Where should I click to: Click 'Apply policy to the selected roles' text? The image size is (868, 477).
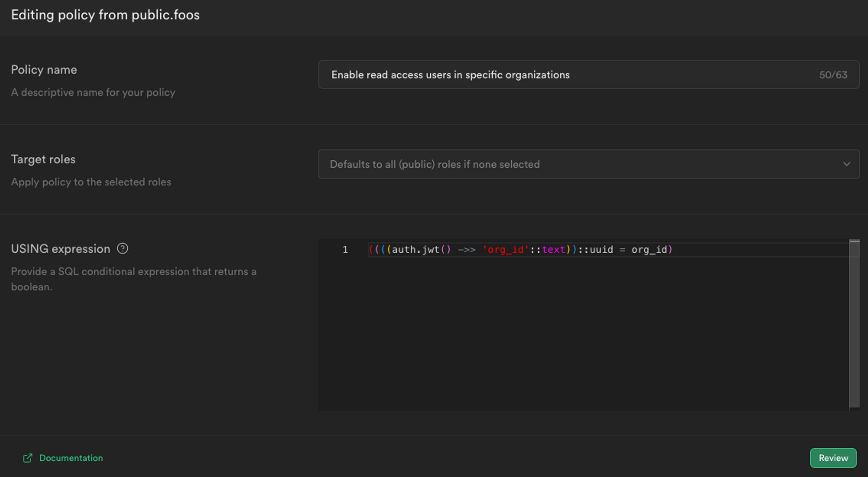click(91, 182)
